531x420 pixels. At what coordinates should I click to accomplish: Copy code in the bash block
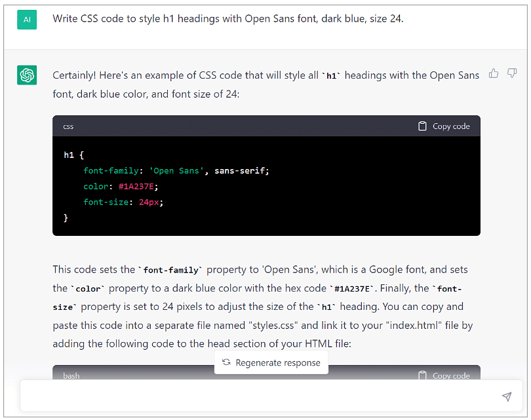click(x=444, y=375)
